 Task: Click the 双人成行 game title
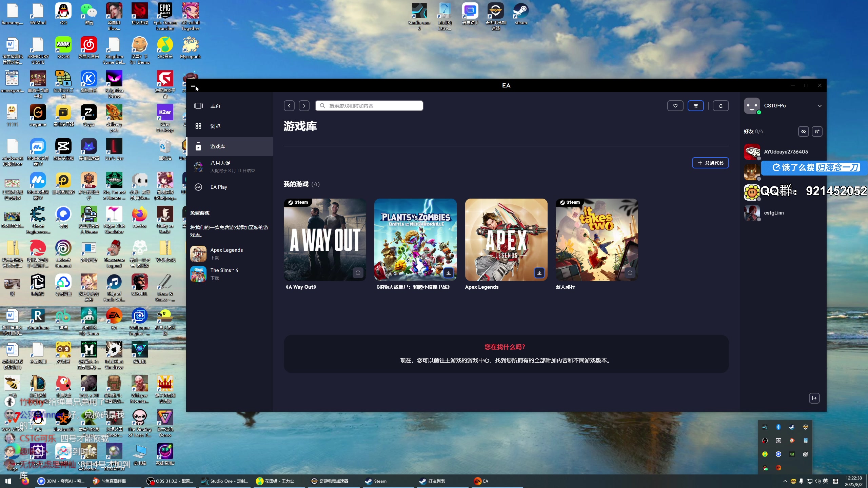pyautogui.click(x=565, y=287)
